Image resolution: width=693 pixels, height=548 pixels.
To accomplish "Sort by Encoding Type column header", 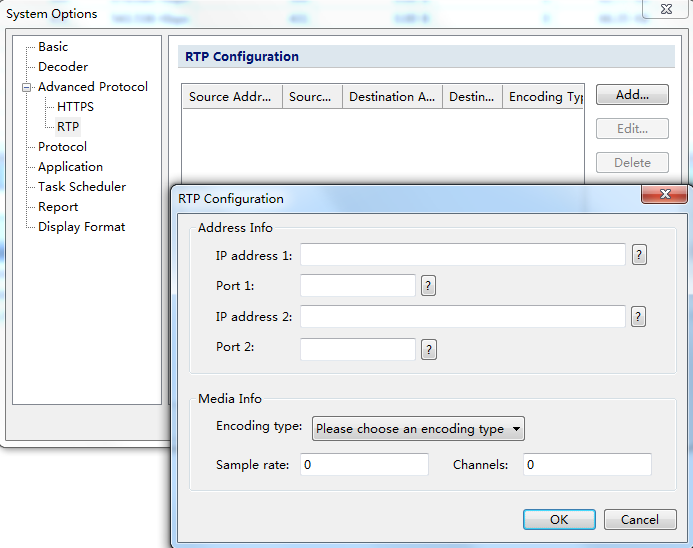I will click(x=543, y=97).
